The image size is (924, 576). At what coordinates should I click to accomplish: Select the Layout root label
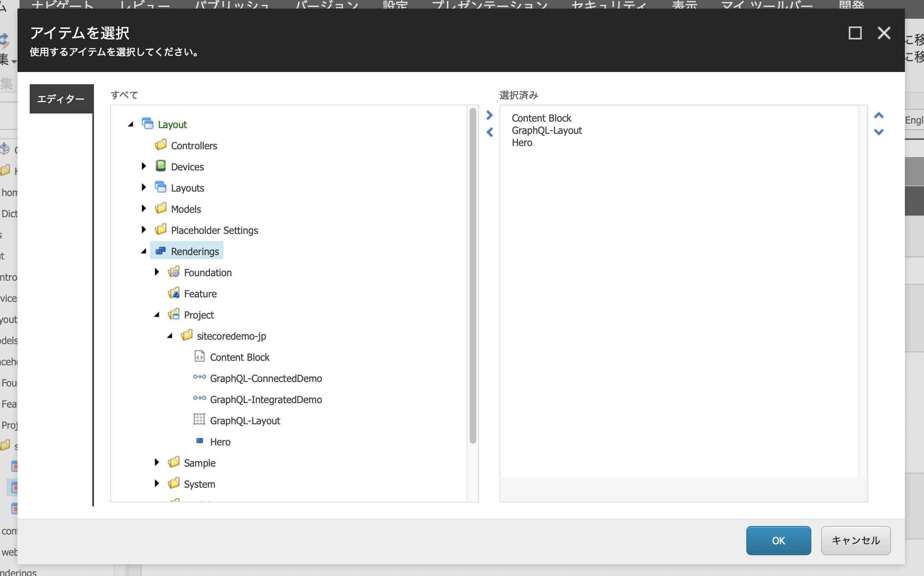click(172, 124)
